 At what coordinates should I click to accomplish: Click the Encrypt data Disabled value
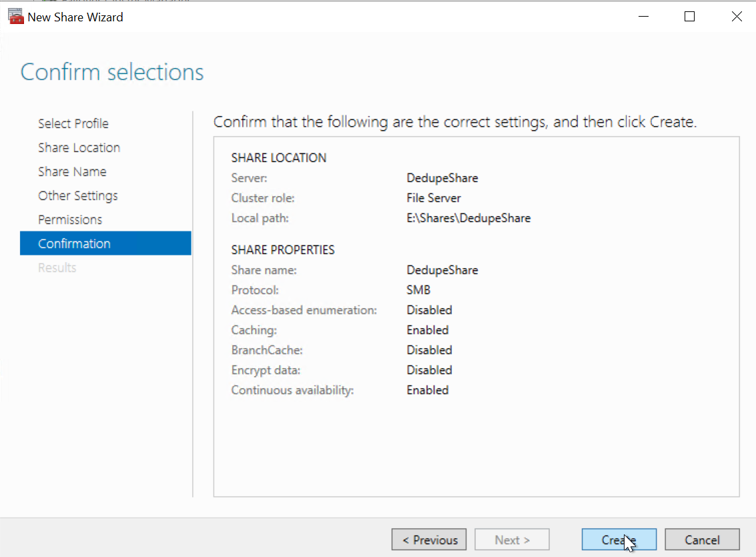[429, 370]
